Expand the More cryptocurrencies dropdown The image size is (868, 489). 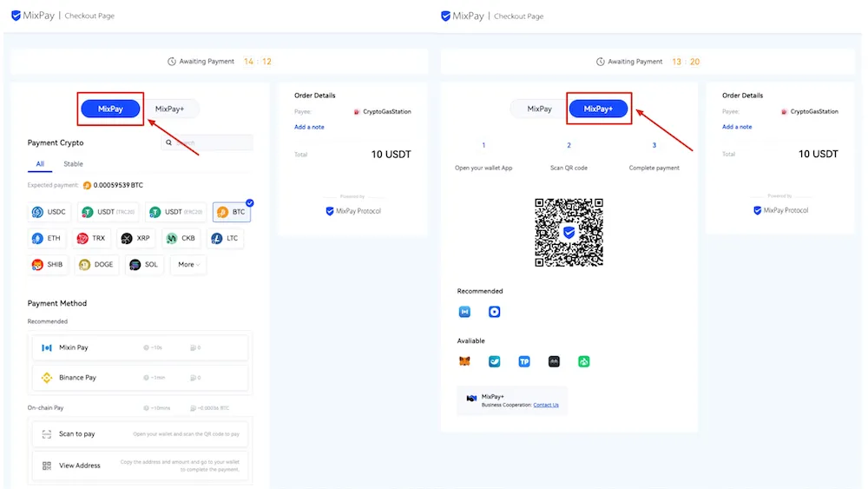pyautogui.click(x=188, y=265)
